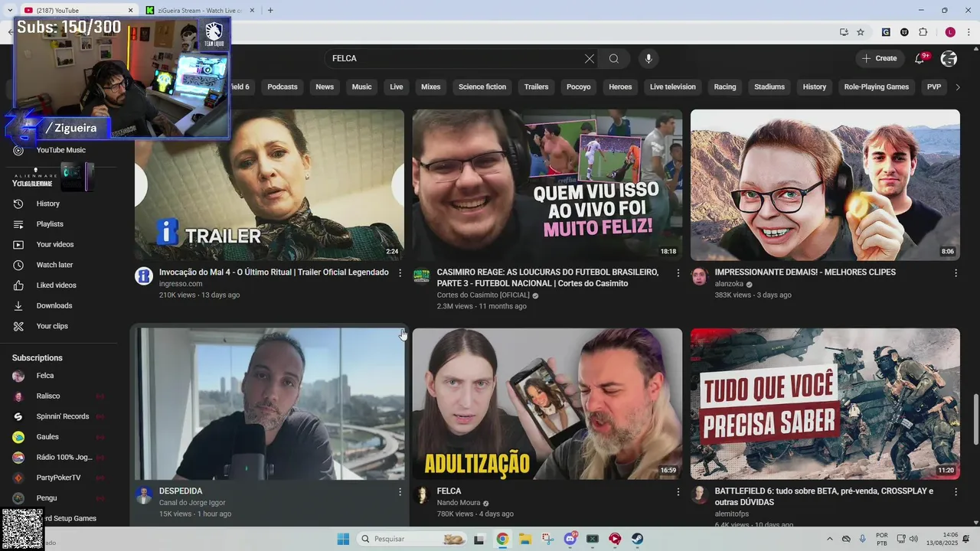Image resolution: width=980 pixels, height=551 pixels.
Task: Click the FELCA search input field
Action: point(456,59)
